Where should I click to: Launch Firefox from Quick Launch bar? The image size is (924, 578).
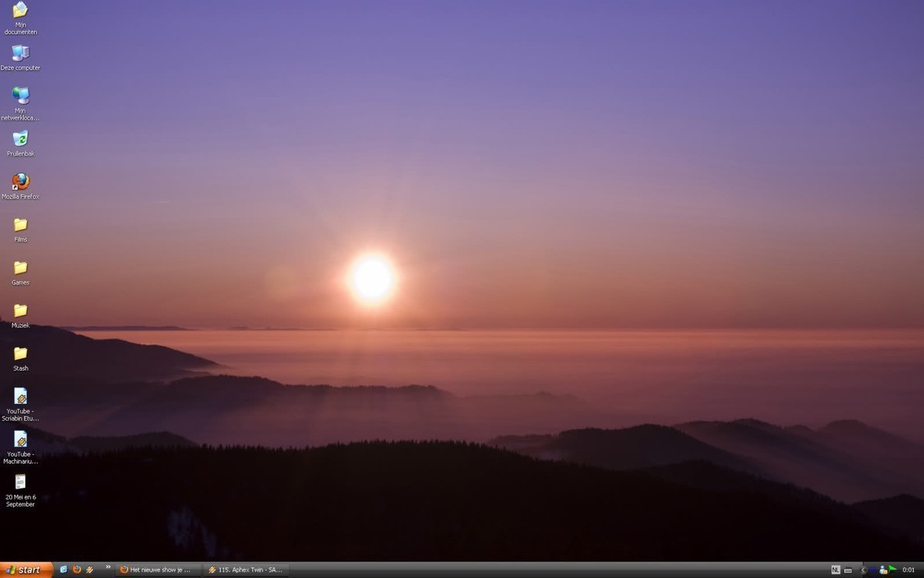coord(76,570)
